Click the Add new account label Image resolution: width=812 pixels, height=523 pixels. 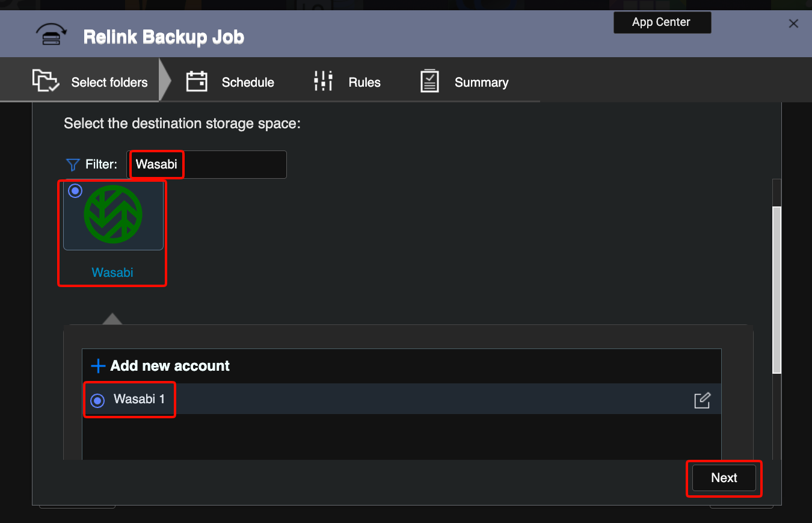[x=170, y=366]
